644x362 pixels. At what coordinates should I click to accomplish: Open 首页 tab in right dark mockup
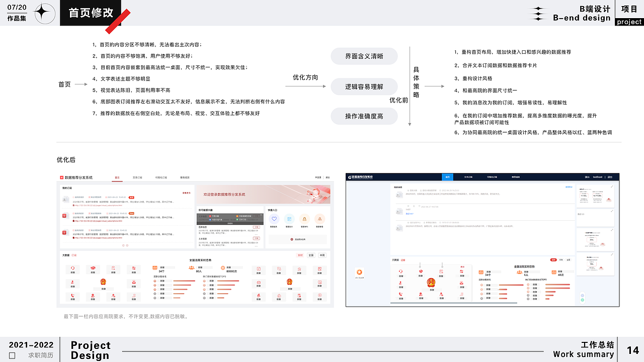(x=447, y=177)
